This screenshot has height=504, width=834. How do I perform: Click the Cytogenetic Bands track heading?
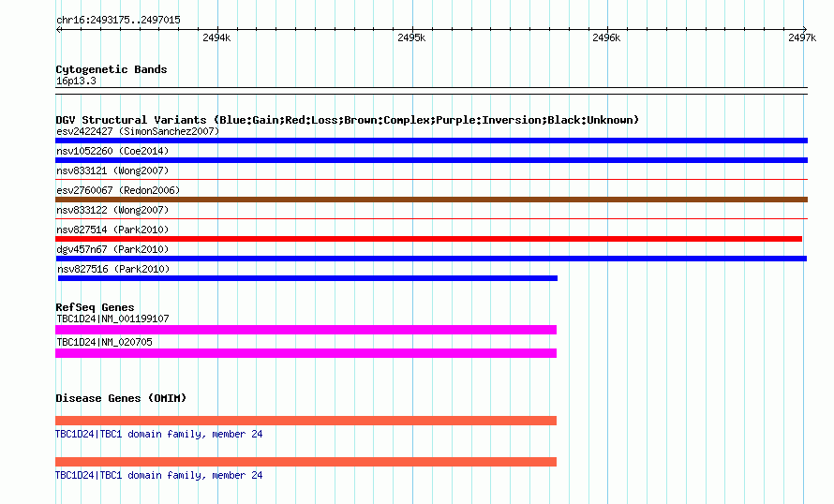click(x=112, y=69)
